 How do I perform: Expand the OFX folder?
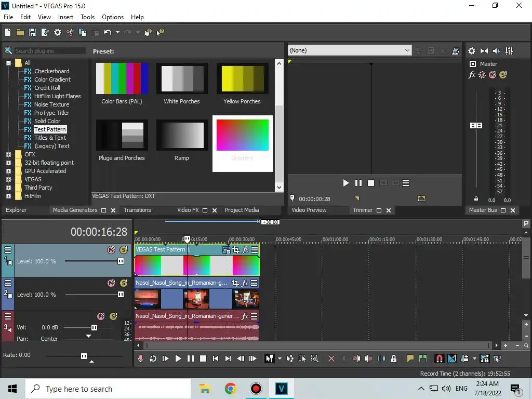point(8,154)
